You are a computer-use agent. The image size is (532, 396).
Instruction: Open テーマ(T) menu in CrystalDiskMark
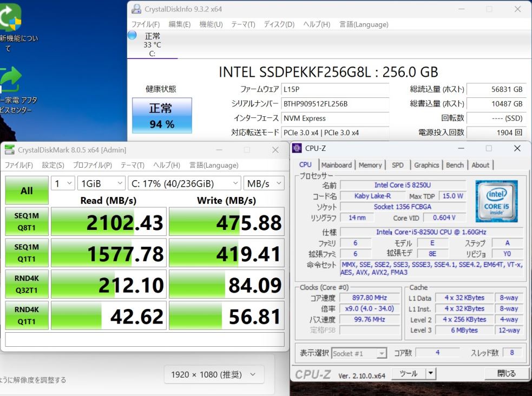tap(132, 165)
